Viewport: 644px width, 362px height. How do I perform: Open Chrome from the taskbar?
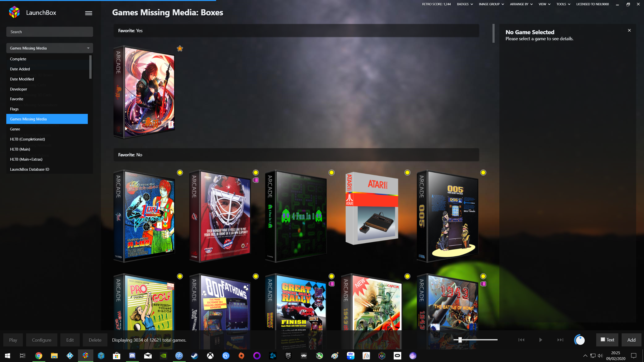tap(38, 356)
